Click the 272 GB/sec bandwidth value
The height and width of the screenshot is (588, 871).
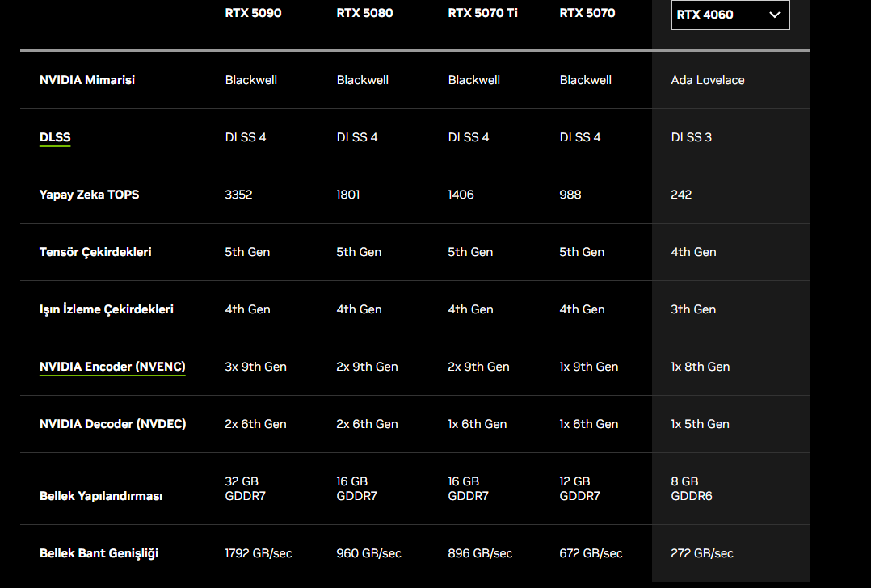702,553
